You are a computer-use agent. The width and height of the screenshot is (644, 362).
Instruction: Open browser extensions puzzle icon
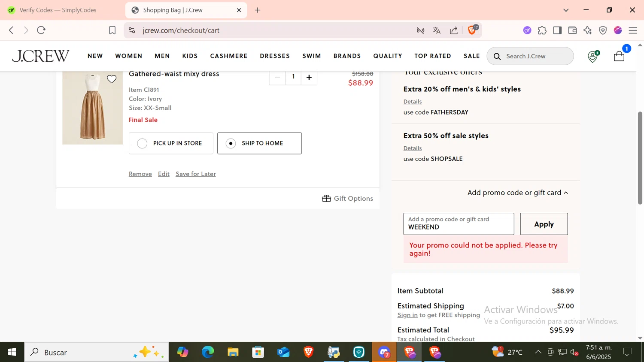(542, 30)
